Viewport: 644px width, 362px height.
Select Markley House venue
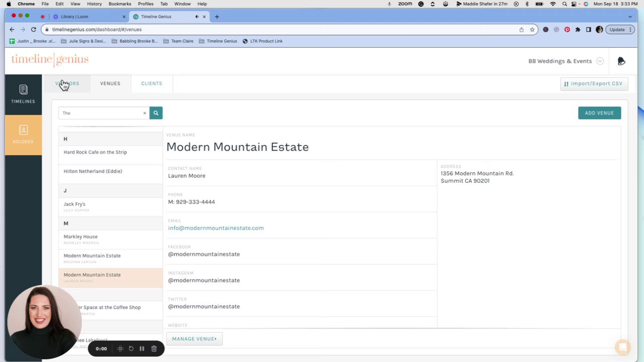(x=111, y=239)
